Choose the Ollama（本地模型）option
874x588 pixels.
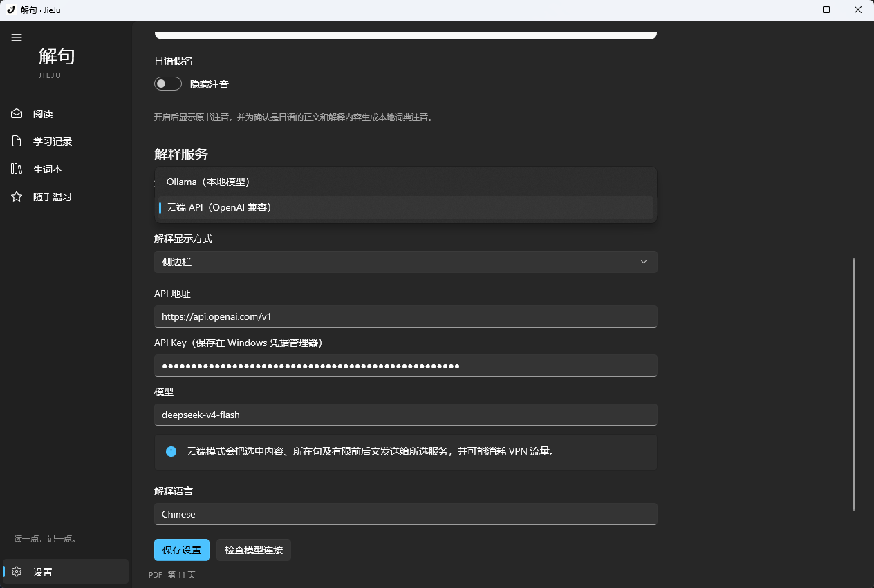click(x=406, y=182)
